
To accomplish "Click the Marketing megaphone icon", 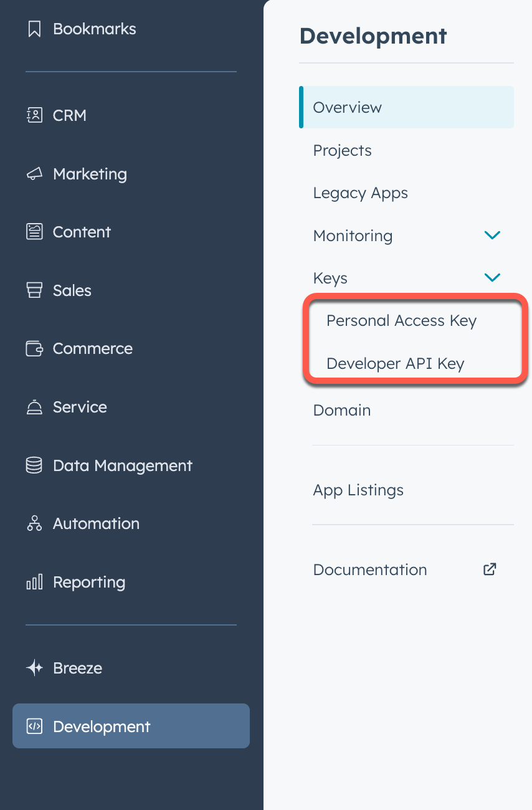I will (34, 174).
